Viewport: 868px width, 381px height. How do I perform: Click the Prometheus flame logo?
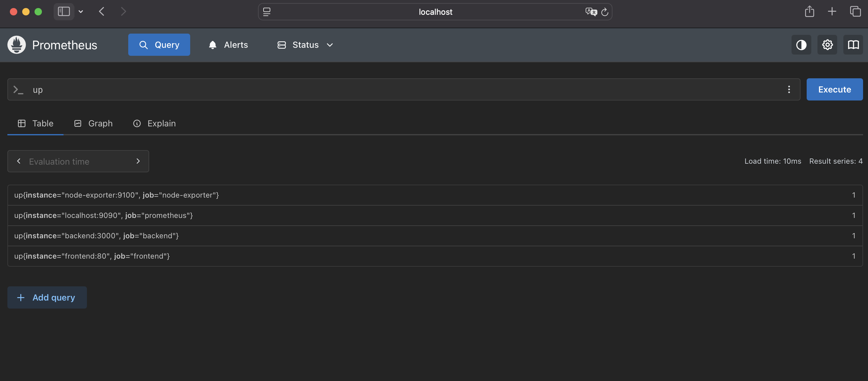click(17, 45)
